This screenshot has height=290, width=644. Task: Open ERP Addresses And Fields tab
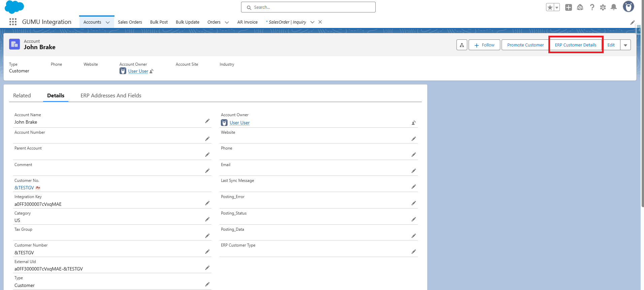[111, 96]
